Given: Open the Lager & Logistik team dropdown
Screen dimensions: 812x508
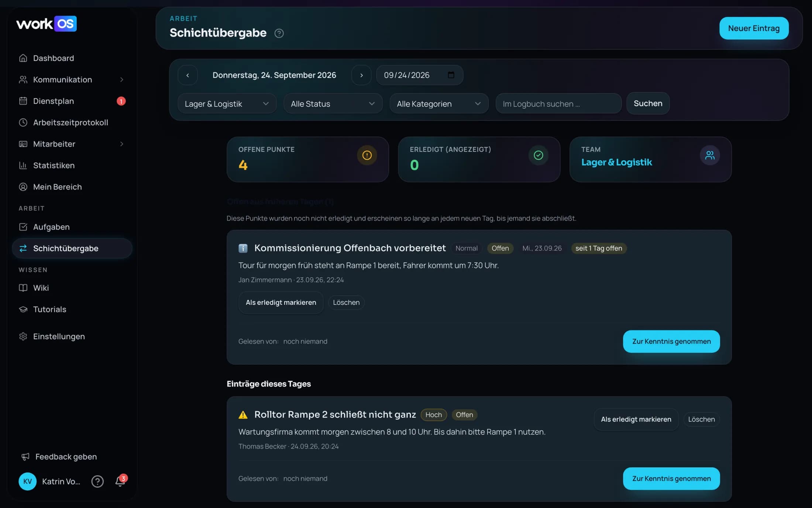Looking at the screenshot, I should (227, 104).
